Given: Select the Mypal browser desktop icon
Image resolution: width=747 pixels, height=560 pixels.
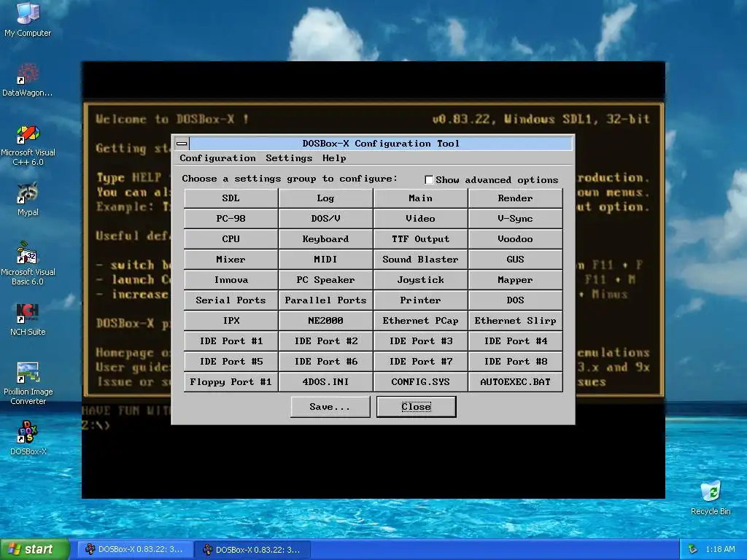Looking at the screenshot, I should 28,199.
